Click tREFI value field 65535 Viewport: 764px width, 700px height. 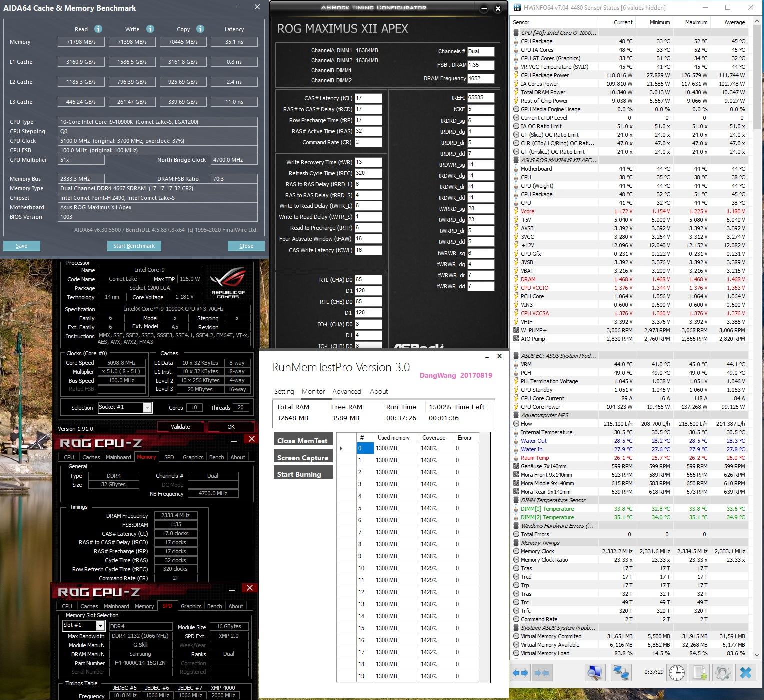pos(481,98)
